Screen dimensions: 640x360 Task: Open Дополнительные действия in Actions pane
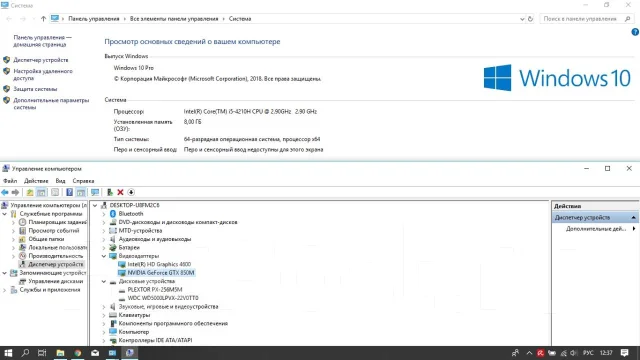[x=596, y=229]
